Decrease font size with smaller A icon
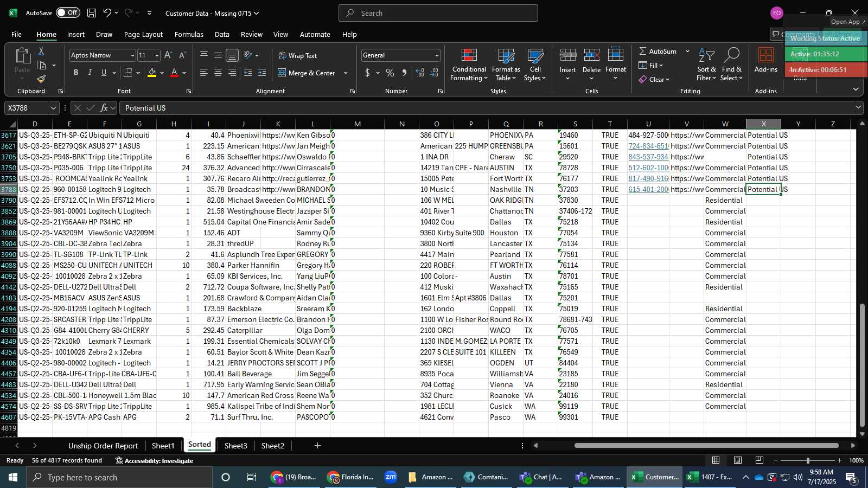 pos(182,55)
